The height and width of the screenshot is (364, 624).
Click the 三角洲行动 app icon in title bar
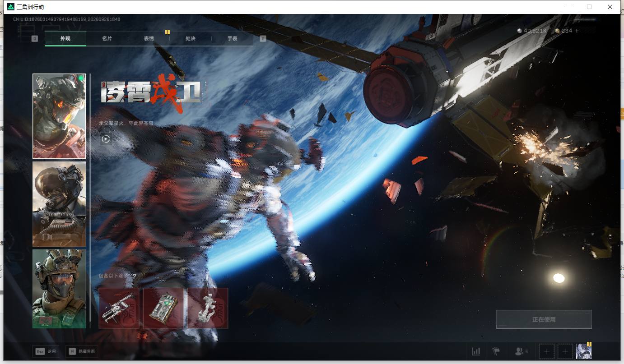click(x=11, y=7)
